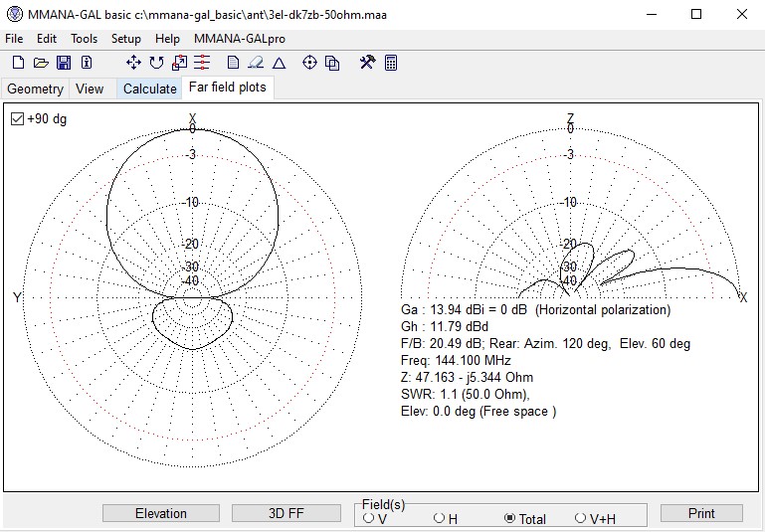Open a file with the folder icon
The image size is (765, 532).
(41, 63)
